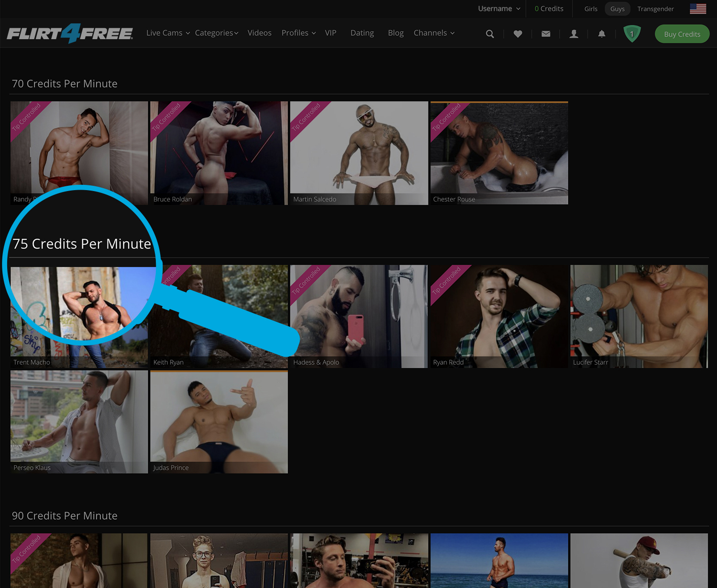Click the 70 Credits Per Minute heading
This screenshot has height=588, width=717.
pyautogui.click(x=65, y=84)
